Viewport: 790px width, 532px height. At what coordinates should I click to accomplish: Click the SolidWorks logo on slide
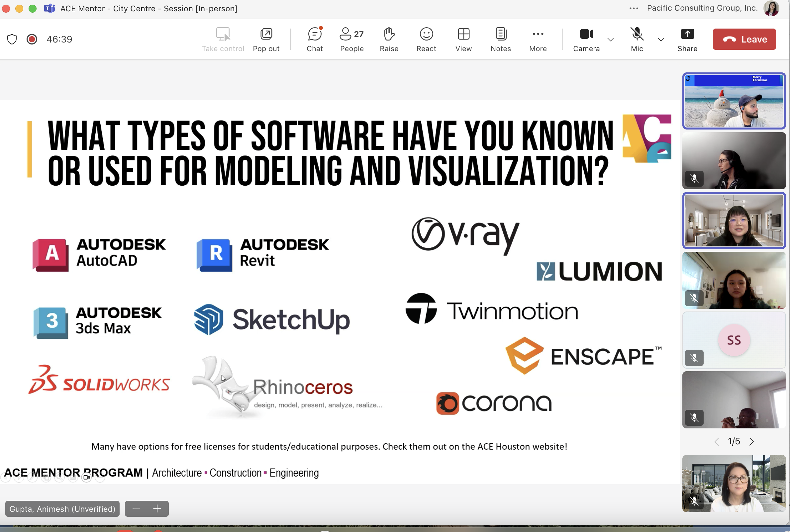click(x=99, y=380)
